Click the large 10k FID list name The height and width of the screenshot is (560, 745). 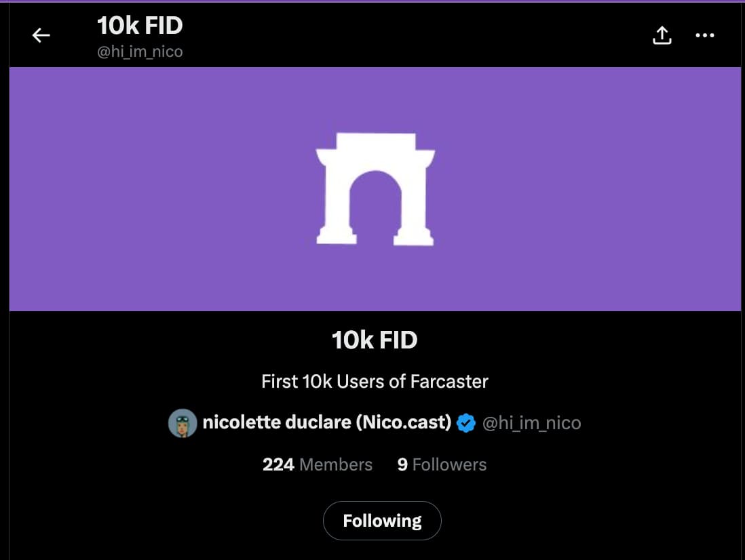coord(375,340)
